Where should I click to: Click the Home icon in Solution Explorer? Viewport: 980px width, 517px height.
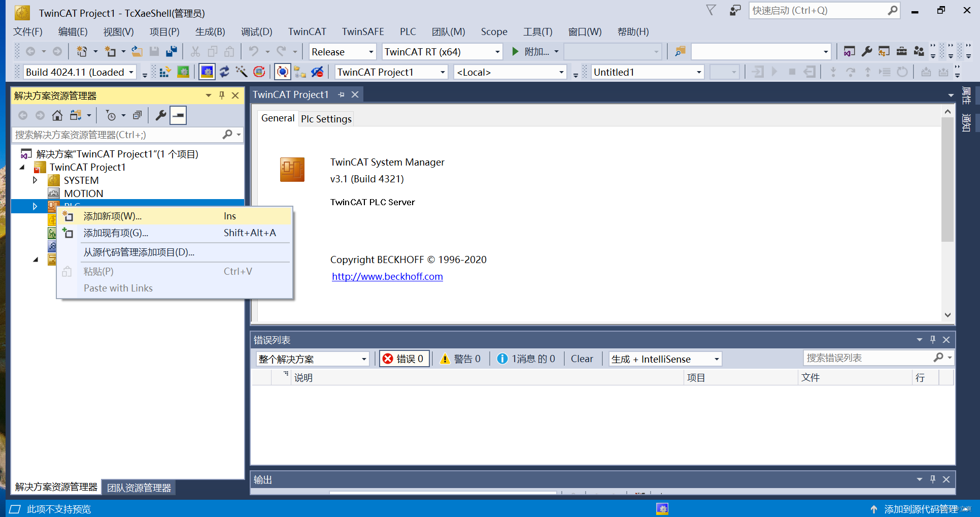pos(57,115)
